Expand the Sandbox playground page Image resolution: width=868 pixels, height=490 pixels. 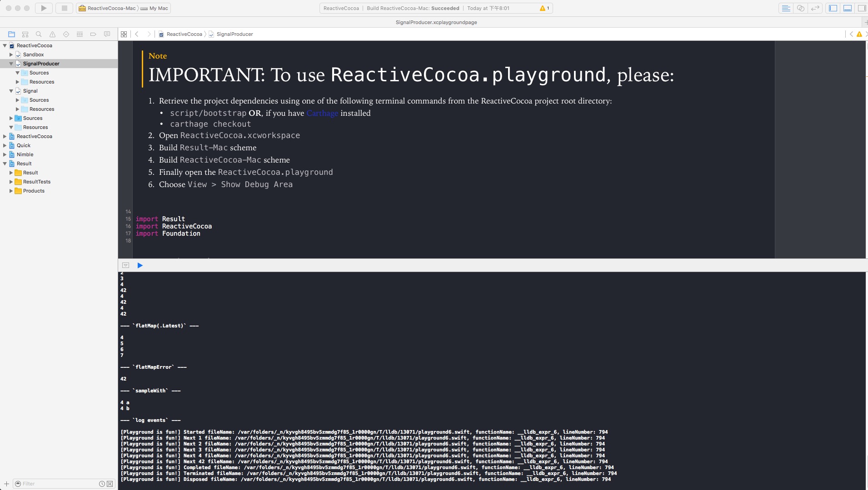tap(11, 54)
